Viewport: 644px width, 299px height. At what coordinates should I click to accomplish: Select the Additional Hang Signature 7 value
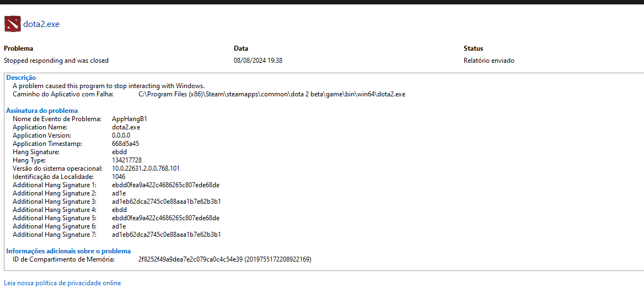[167, 235]
